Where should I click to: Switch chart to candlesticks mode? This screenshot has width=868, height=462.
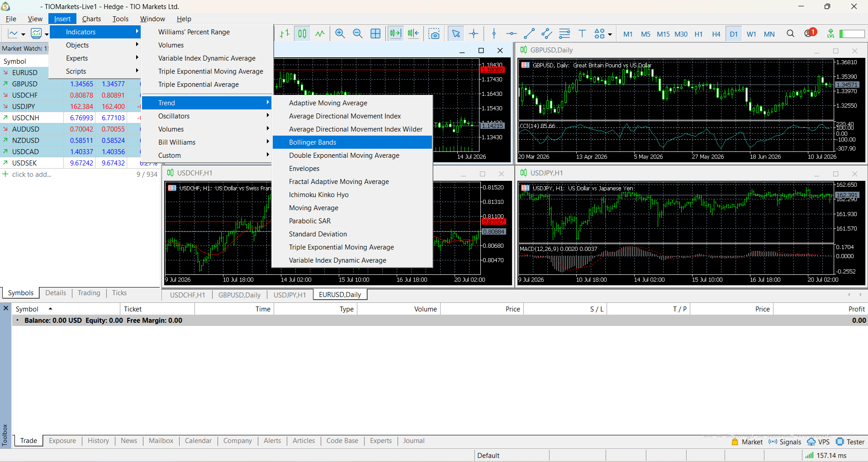pyautogui.click(x=302, y=33)
